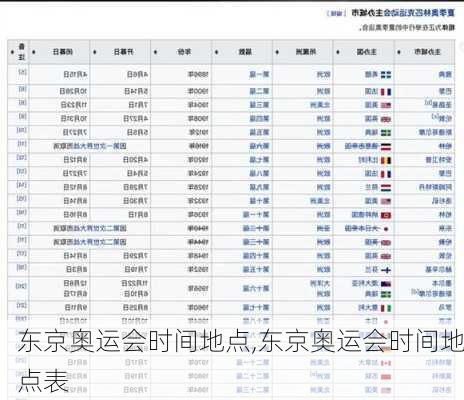Open 第十届 edition link
Screen dimensions: 464x400
point(259,201)
